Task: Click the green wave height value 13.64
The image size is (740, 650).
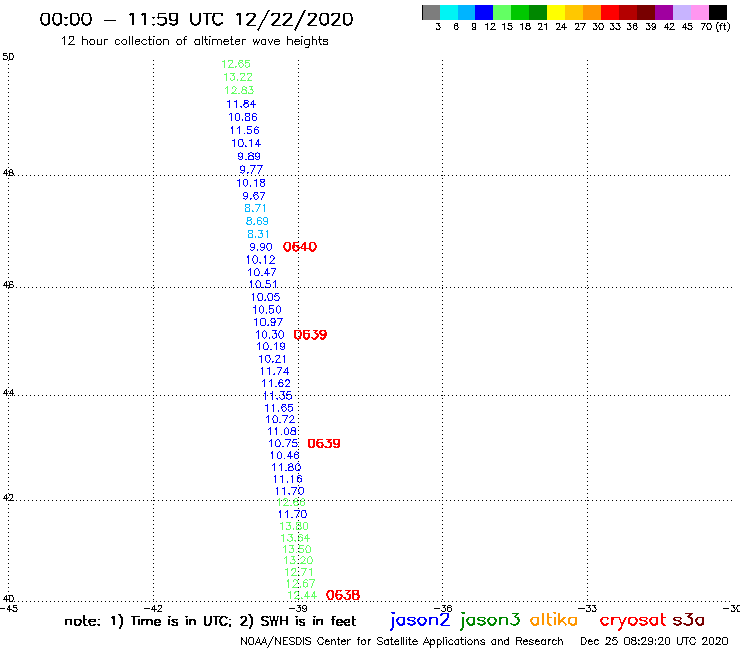Action: tap(295, 538)
